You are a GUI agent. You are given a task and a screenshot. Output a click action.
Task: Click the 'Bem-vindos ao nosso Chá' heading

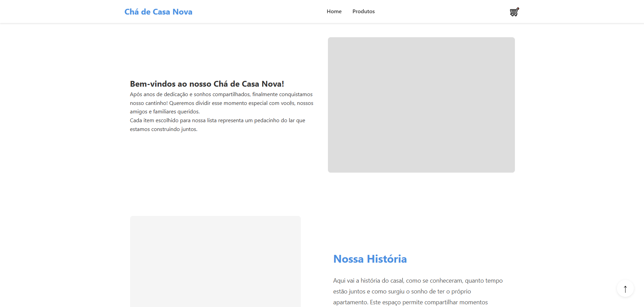pos(207,84)
